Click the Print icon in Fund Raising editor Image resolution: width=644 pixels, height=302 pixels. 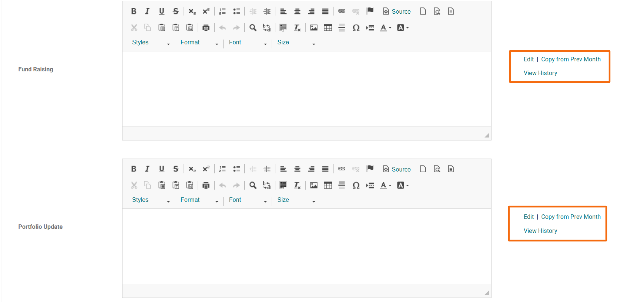click(206, 28)
